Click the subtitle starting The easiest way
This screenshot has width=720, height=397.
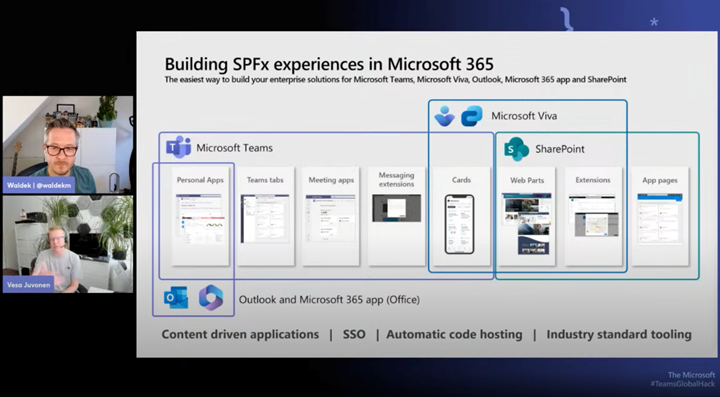(x=395, y=79)
